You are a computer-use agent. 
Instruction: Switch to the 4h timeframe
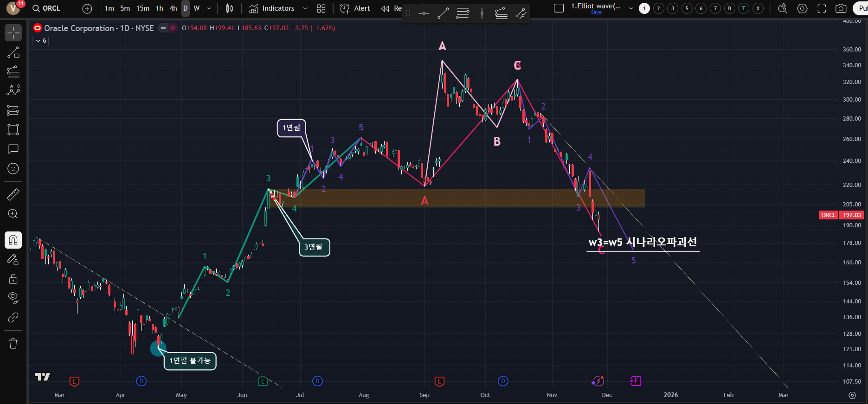tap(173, 8)
